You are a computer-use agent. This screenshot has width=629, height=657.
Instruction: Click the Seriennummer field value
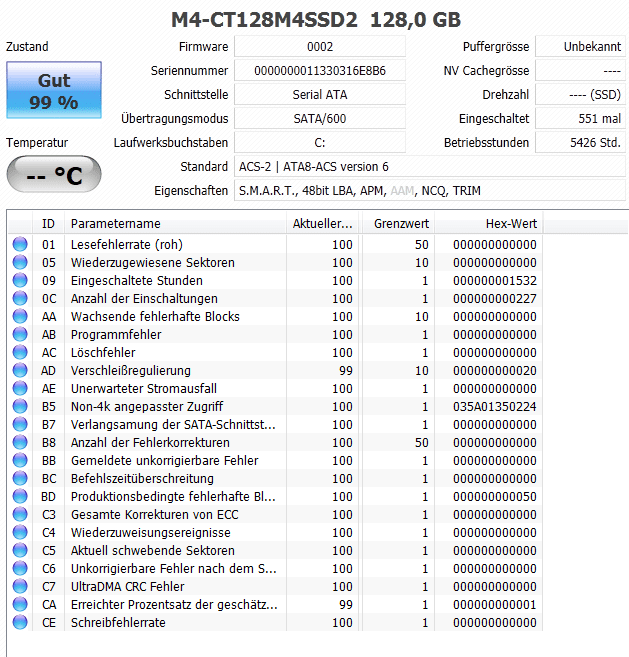point(320,70)
